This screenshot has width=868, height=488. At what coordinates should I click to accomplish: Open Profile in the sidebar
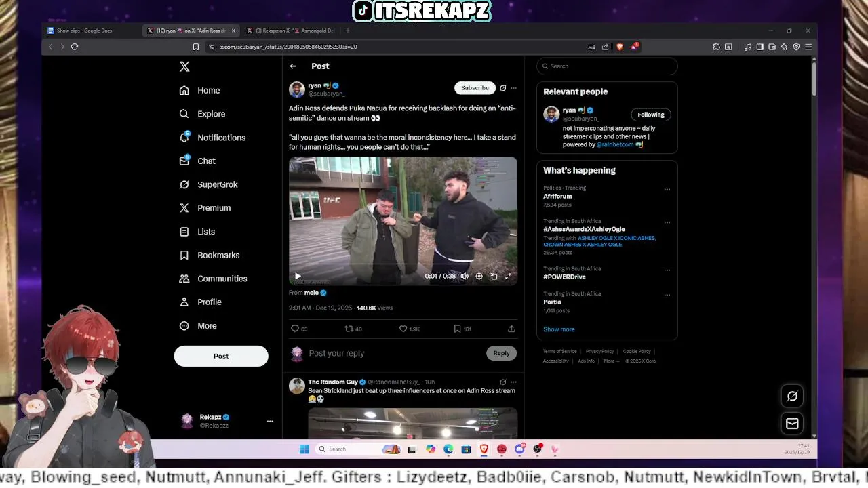(x=201, y=302)
